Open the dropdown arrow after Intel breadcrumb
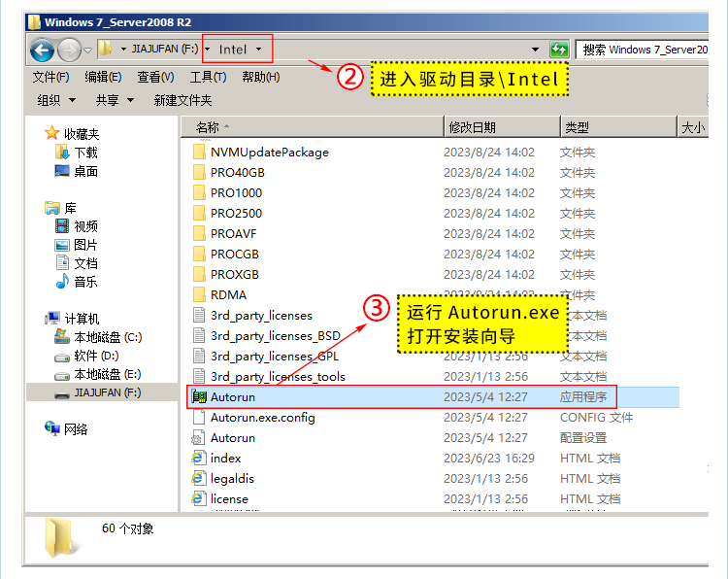The height and width of the screenshot is (579, 728). [258, 50]
